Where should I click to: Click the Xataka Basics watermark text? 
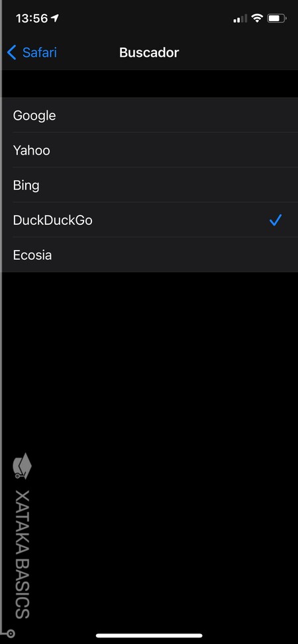[x=23, y=554]
